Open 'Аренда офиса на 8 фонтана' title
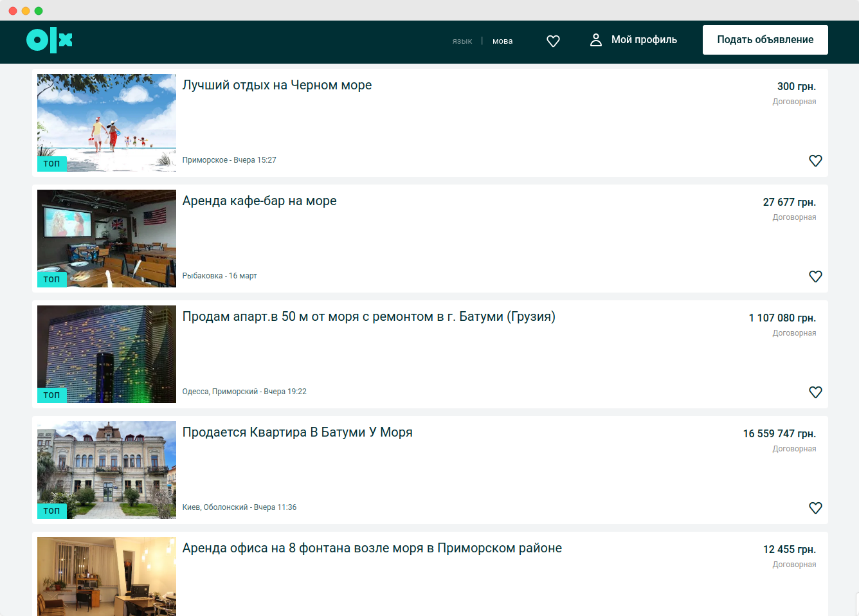This screenshot has width=859, height=616. 372,548
